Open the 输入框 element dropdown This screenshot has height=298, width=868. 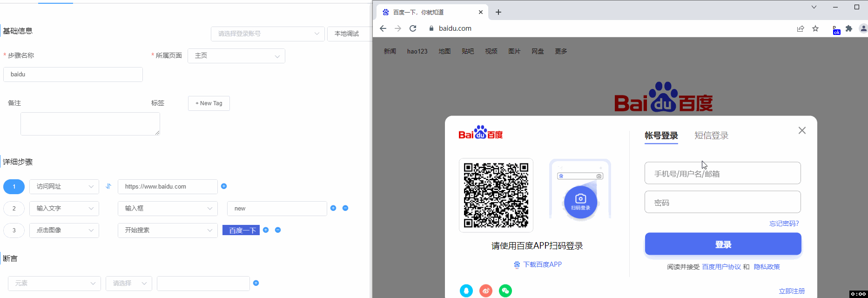(x=168, y=209)
